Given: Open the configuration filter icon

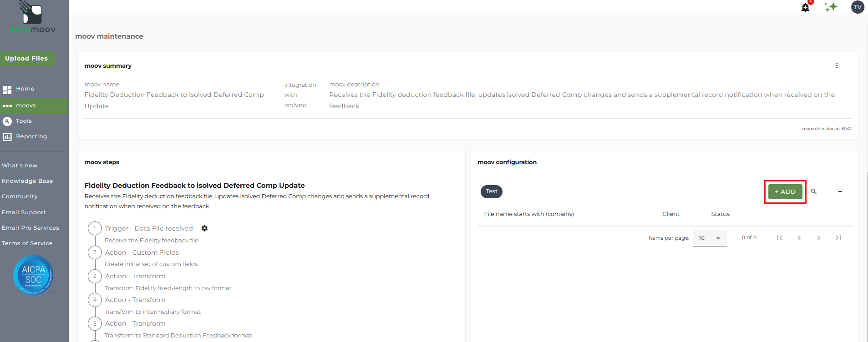Looking at the screenshot, I should 840,191.
